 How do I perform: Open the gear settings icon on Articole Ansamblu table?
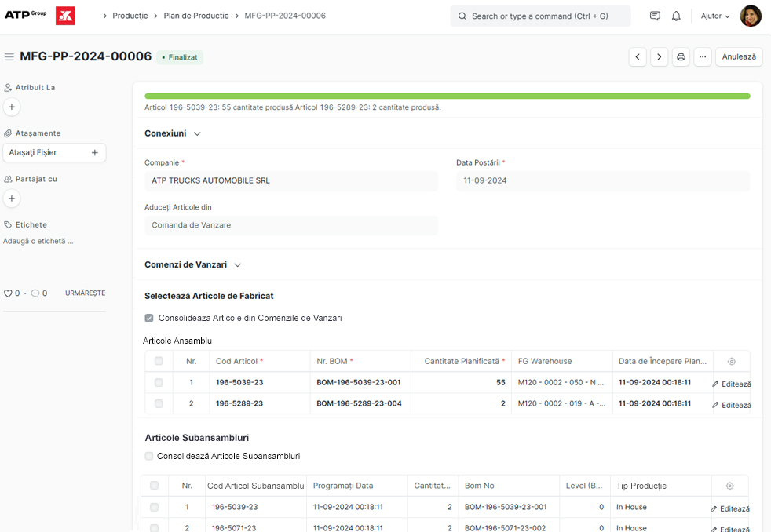tap(730, 361)
